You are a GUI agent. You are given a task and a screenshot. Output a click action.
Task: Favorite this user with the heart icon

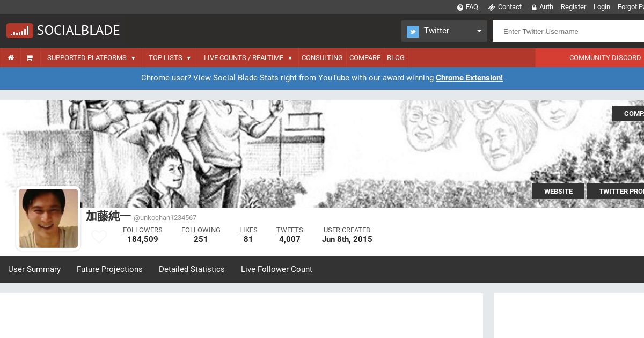(x=99, y=237)
